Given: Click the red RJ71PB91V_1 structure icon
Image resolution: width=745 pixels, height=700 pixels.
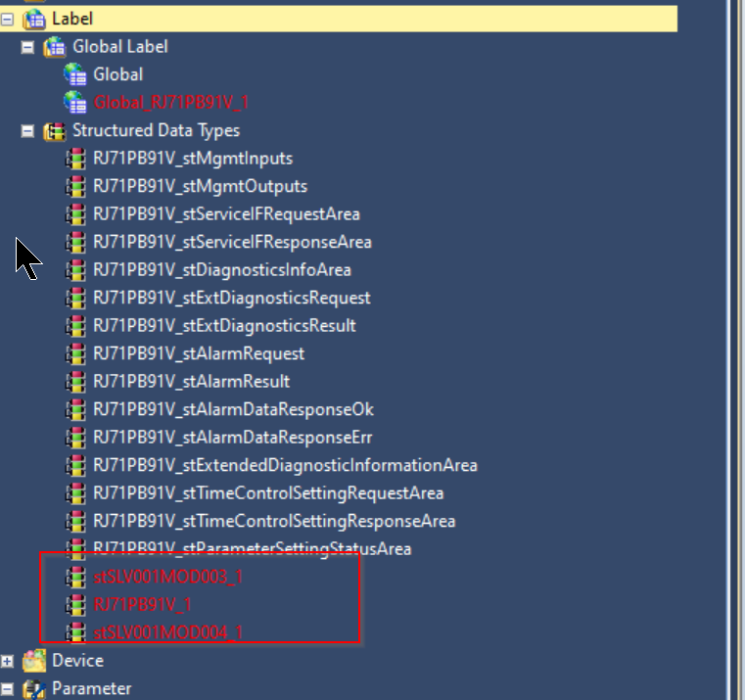Looking at the screenshot, I should coord(75,605).
